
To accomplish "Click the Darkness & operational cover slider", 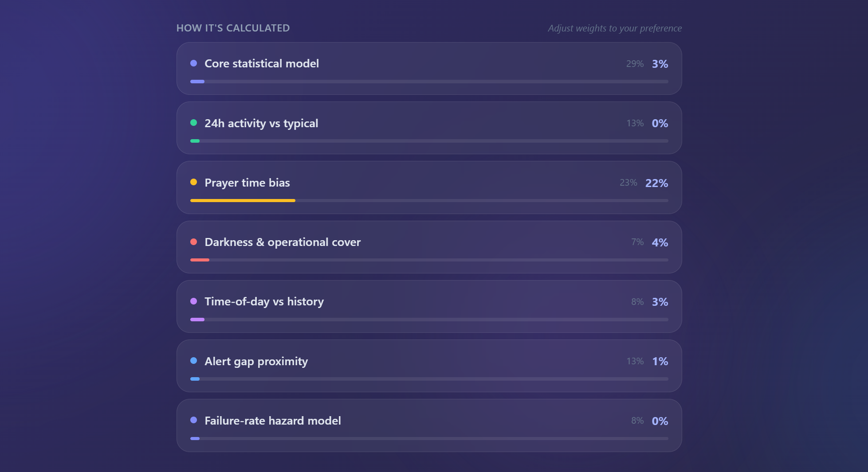I will click(429, 260).
